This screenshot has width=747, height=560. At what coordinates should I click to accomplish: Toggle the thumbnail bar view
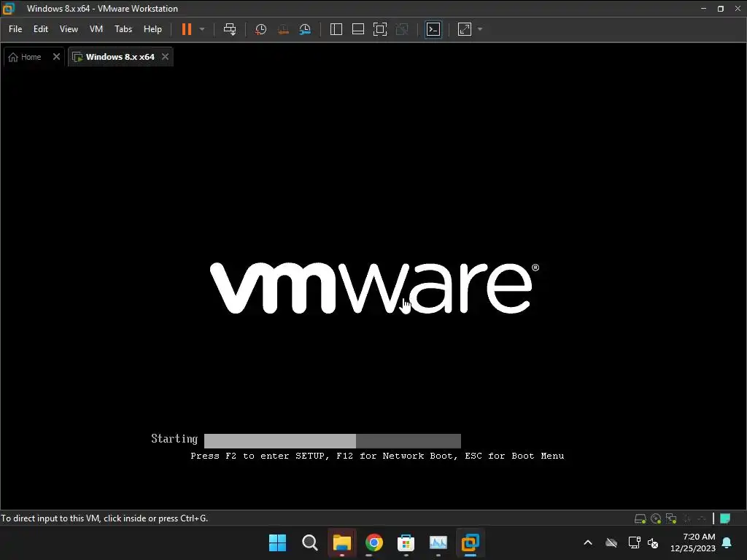357,29
